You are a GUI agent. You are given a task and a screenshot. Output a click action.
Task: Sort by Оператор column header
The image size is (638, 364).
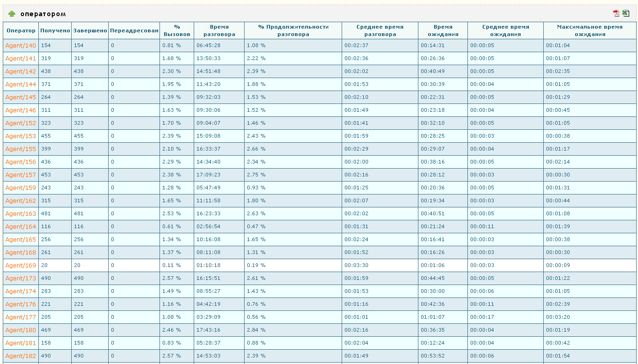pyautogui.click(x=21, y=30)
